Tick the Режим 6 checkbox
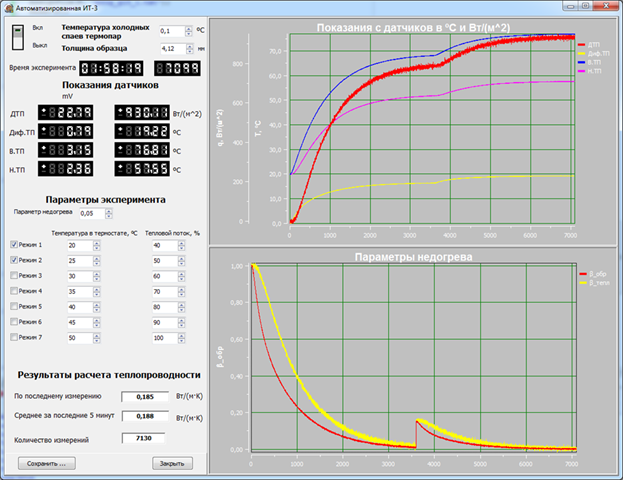This screenshot has height=480, width=623. click(14, 322)
